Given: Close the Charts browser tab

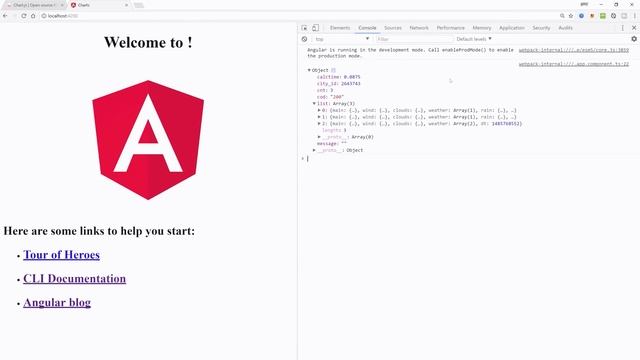Looking at the screenshot, I should 126,5.
